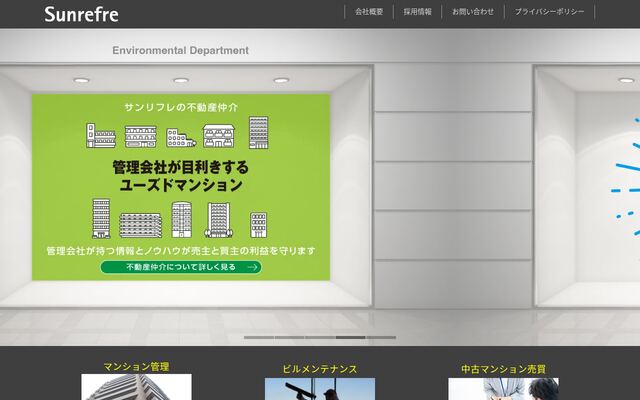Click the small stepped building icon, top row
The height and width of the screenshot is (400, 640).
[181, 138]
